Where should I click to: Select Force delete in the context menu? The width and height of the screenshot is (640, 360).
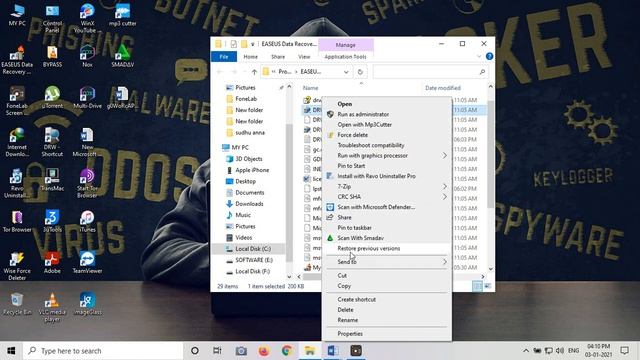pyautogui.click(x=352, y=135)
